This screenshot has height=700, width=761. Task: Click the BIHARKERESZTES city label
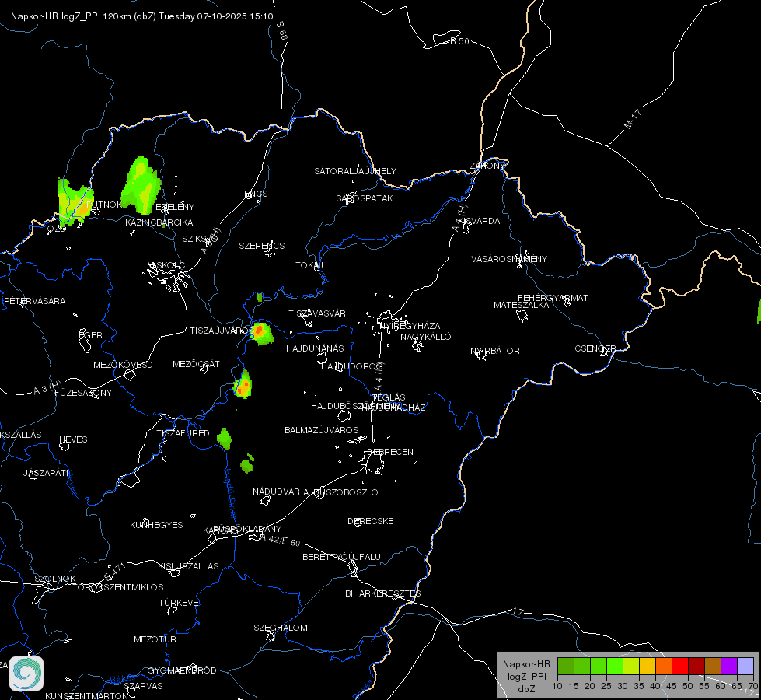pos(383,593)
